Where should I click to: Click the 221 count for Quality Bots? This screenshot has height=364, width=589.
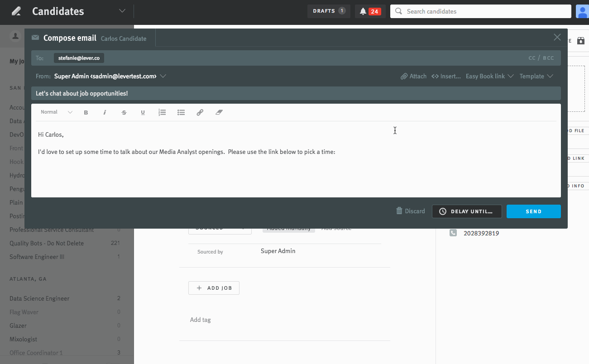(115, 243)
